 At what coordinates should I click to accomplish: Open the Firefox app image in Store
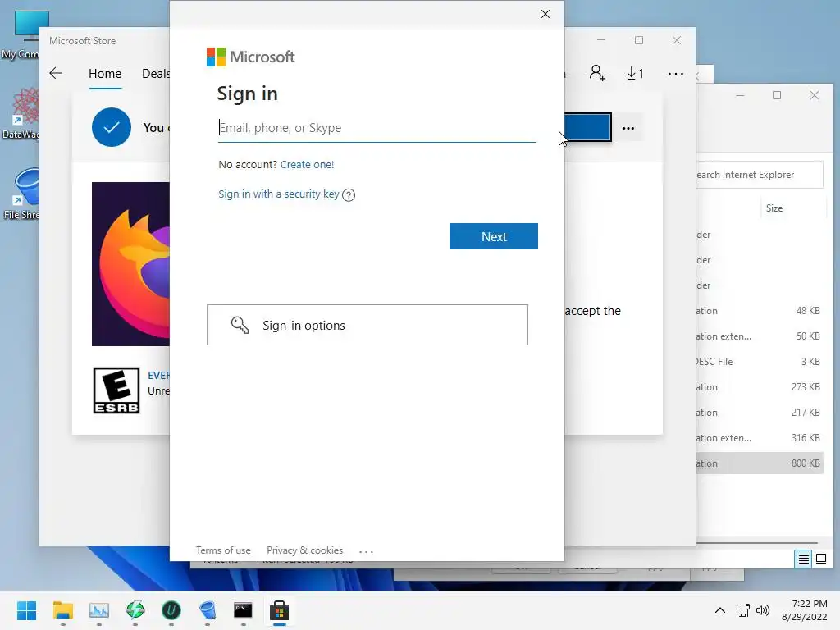[130, 264]
